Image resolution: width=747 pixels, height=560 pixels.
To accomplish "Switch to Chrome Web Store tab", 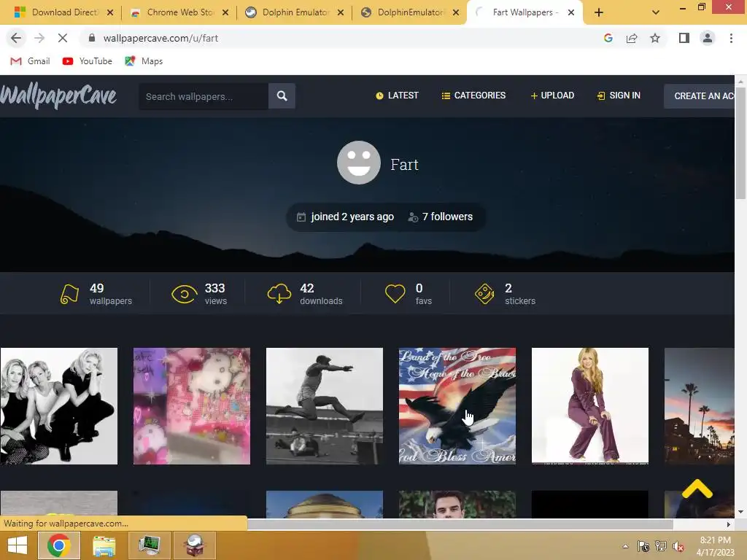I will point(179,12).
